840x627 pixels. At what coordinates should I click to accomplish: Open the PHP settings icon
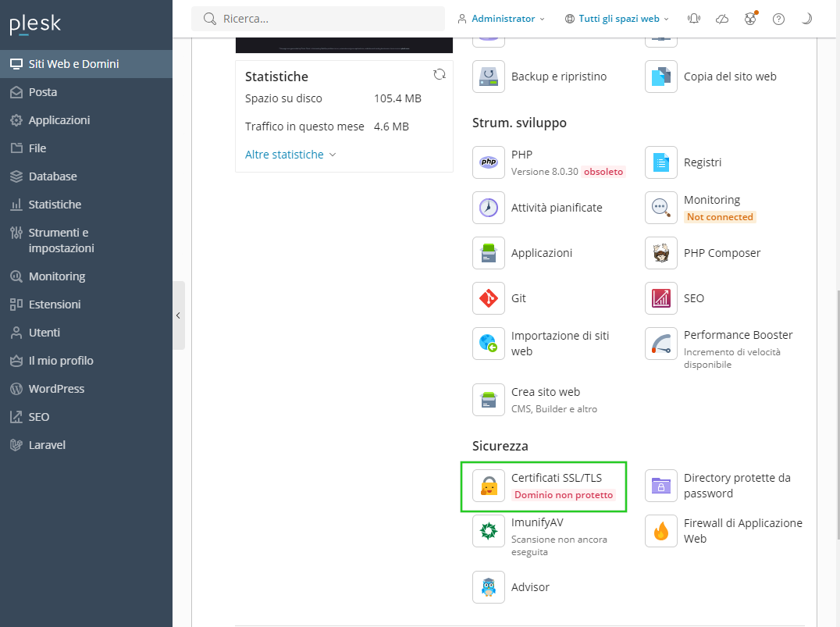(x=489, y=162)
